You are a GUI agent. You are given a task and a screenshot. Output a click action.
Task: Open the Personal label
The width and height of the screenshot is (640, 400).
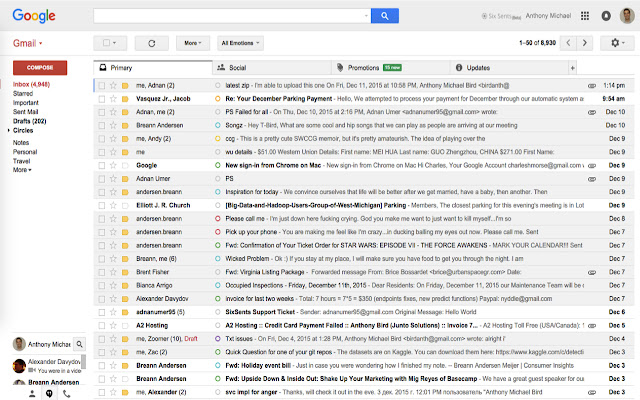tap(25, 152)
